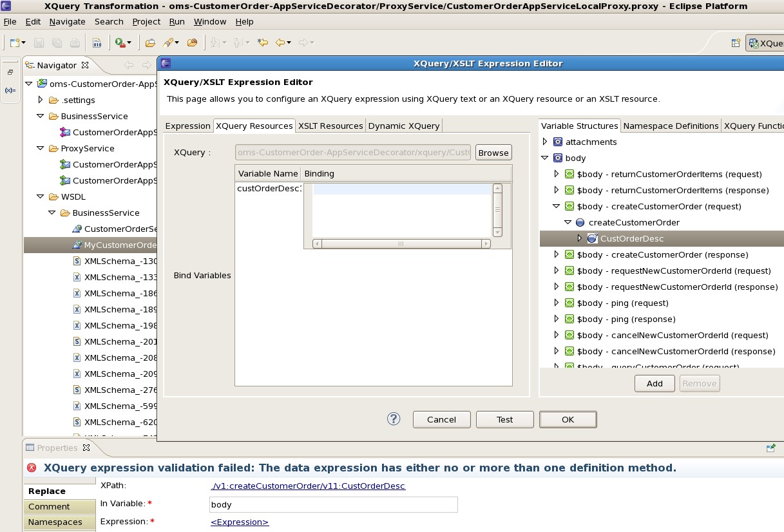Click the Print toolbar icon
The width and height of the screenshot is (784, 532).
click(75, 43)
